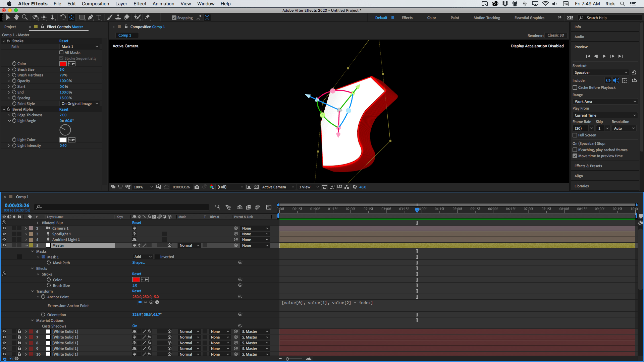This screenshot has width=644, height=362.
Task: Open the Active Camera view dropdown
Action: (278, 187)
